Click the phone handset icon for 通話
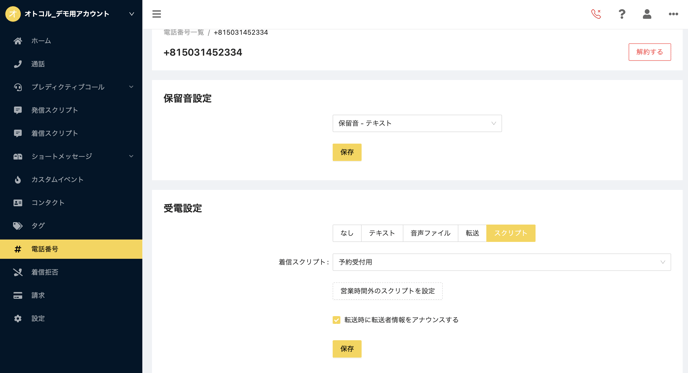The height and width of the screenshot is (373, 688). [18, 64]
